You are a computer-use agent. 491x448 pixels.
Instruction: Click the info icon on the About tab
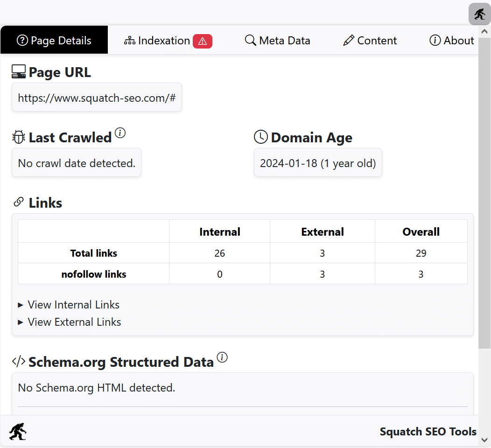coord(435,41)
